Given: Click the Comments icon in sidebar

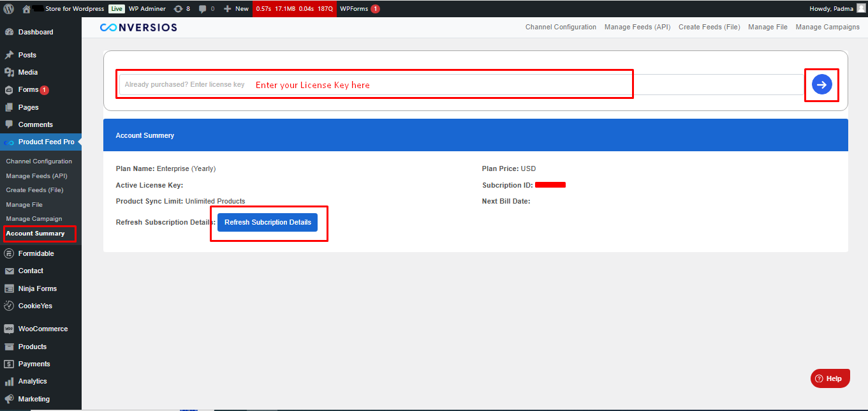Looking at the screenshot, I should (x=9, y=124).
